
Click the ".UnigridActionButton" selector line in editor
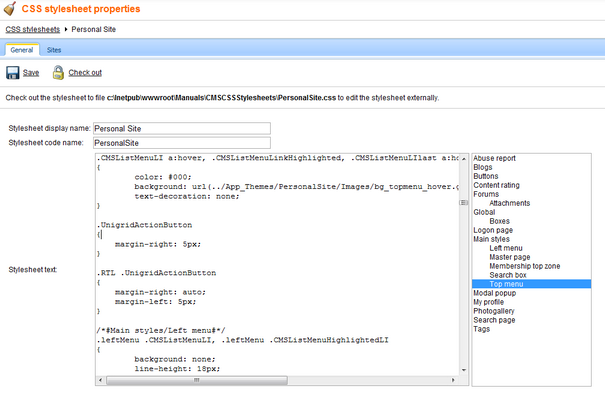point(145,225)
